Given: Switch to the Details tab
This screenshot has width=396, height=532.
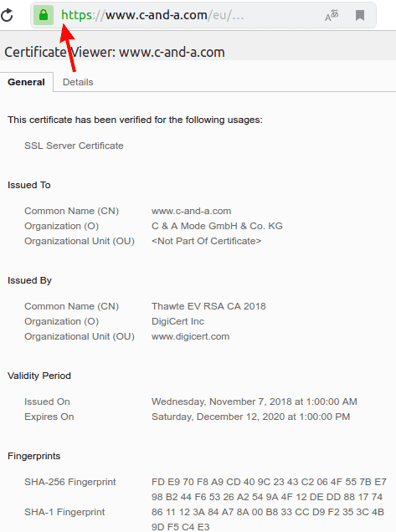Looking at the screenshot, I should click(78, 82).
